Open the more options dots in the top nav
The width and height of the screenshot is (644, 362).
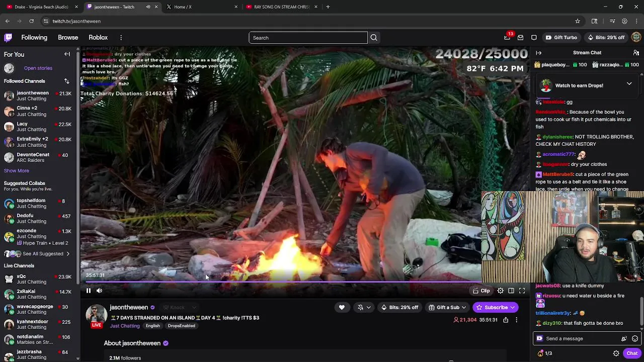click(121, 38)
